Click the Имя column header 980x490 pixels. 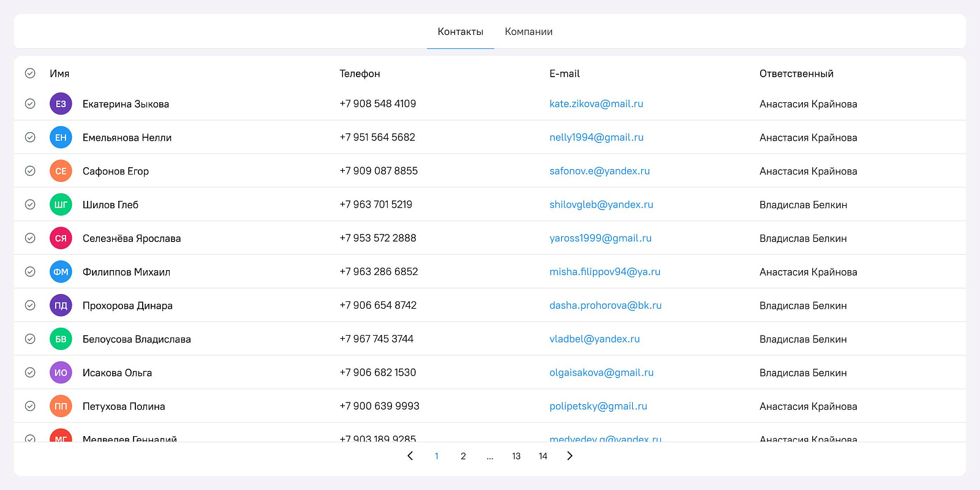[x=59, y=73]
